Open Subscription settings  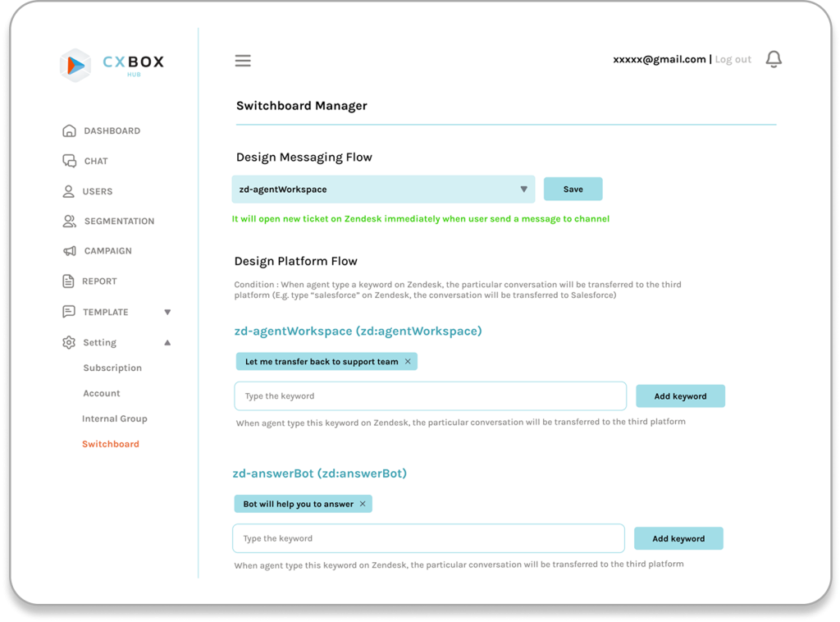112,368
